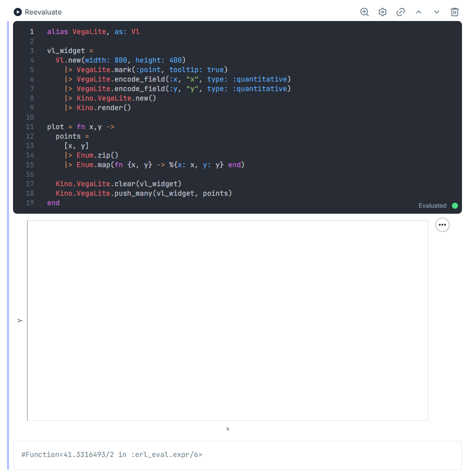Click the play icon next to Reevaluate
The width and height of the screenshot is (476, 473).
18,12
